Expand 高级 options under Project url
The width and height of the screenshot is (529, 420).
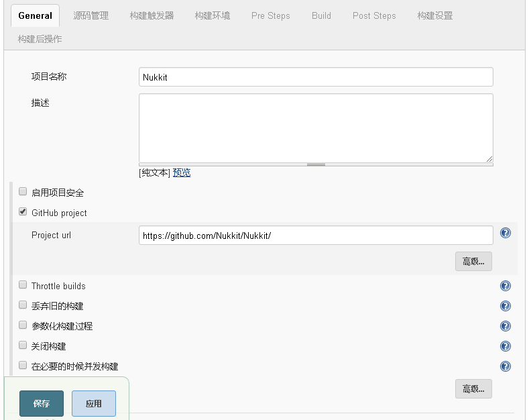click(x=473, y=261)
